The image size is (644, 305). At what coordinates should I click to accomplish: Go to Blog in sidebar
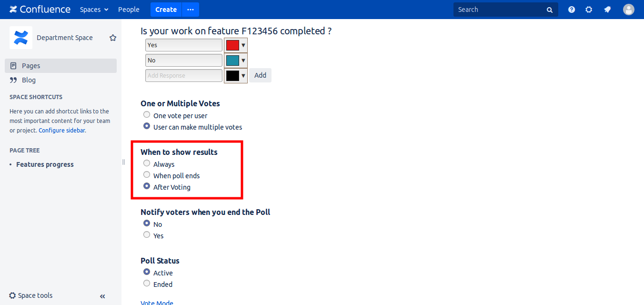point(29,80)
